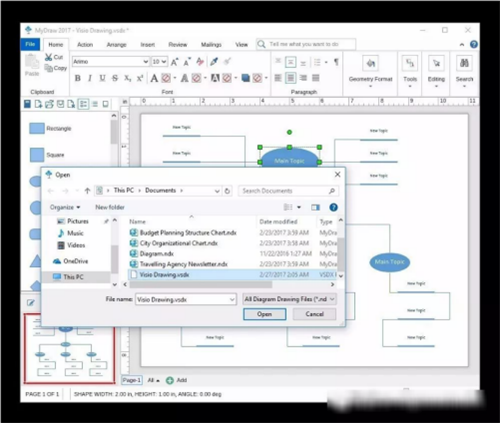
Task: Toggle Bold formatting
Action: click(78, 78)
